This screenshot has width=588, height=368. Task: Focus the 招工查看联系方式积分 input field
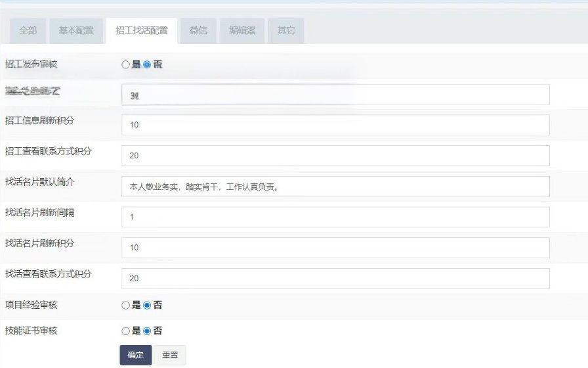tap(335, 156)
